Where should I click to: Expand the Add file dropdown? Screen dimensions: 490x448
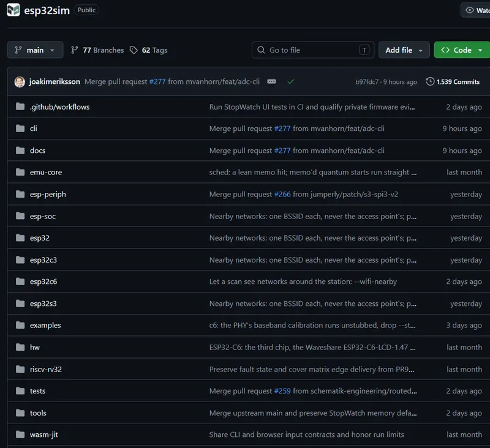(404, 50)
